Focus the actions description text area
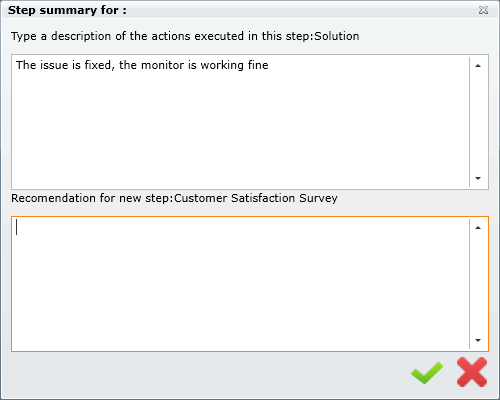The width and height of the screenshot is (500, 400). pos(240,122)
